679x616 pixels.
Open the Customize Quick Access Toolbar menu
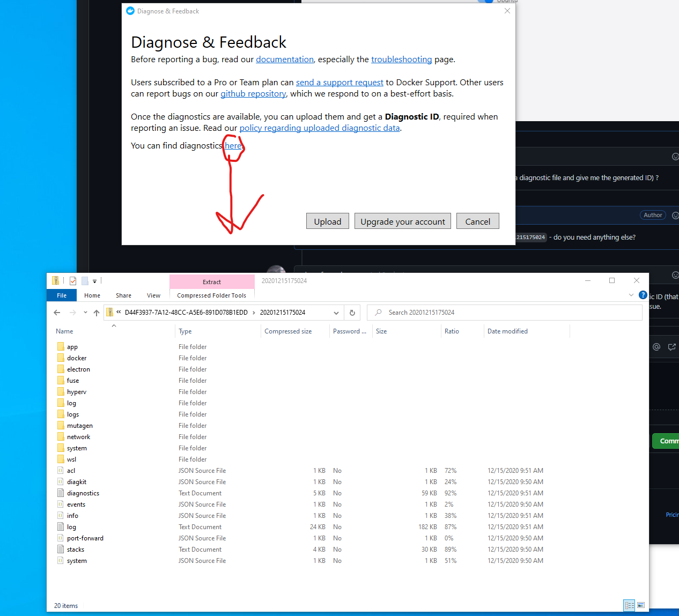coord(94,280)
